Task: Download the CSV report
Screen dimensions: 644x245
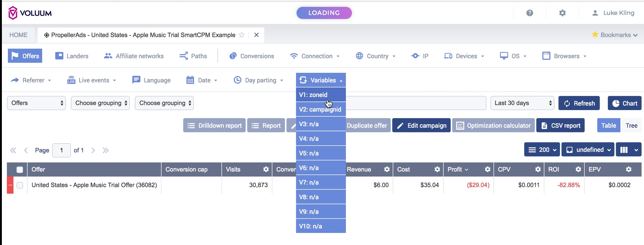Action: (x=560, y=125)
